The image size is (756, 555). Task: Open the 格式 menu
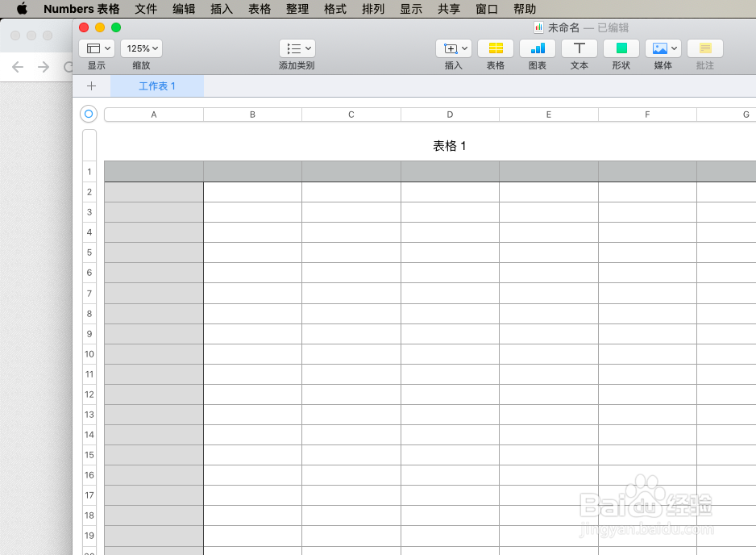coord(335,9)
